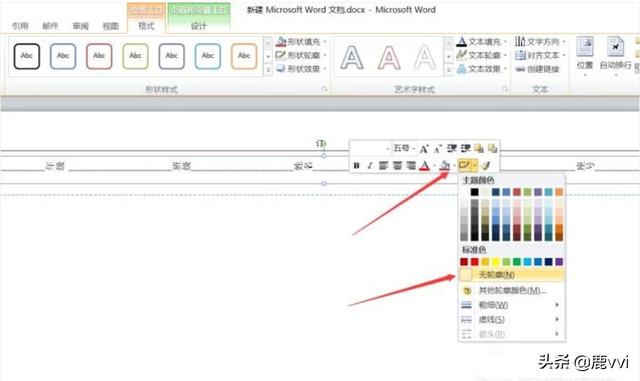
Task: Click the red font color icon
Action: click(424, 165)
